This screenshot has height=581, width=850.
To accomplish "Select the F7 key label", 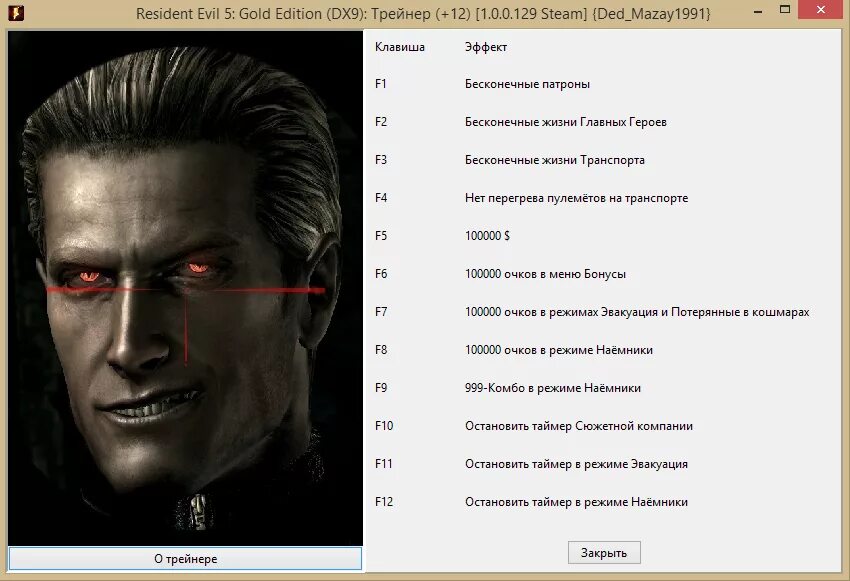I will pos(381,312).
